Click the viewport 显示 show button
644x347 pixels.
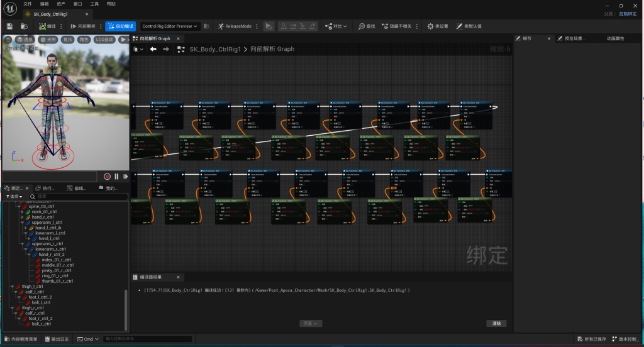point(68,40)
